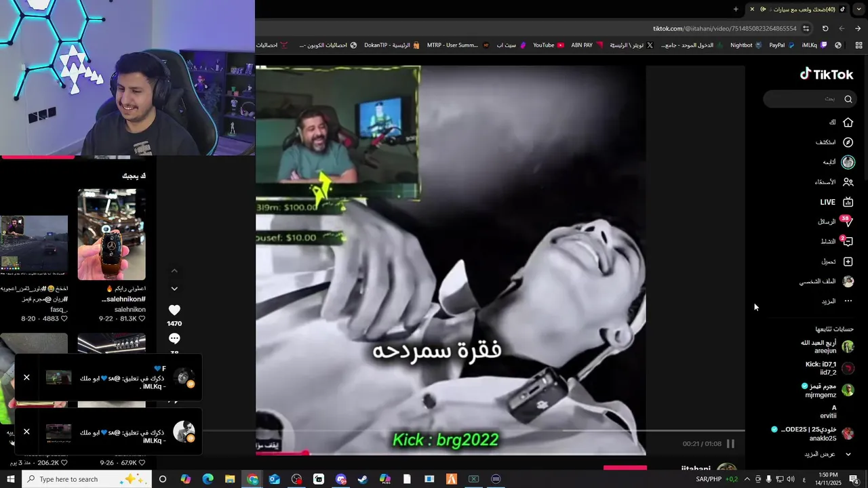
Task: Open followed account mjrmgemz
Action: point(827,390)
